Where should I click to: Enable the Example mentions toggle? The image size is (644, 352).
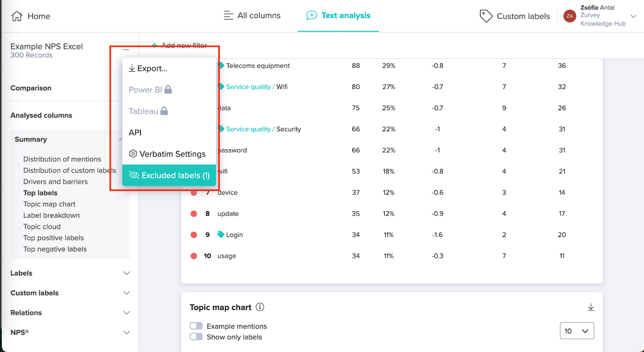pos(196,326)
